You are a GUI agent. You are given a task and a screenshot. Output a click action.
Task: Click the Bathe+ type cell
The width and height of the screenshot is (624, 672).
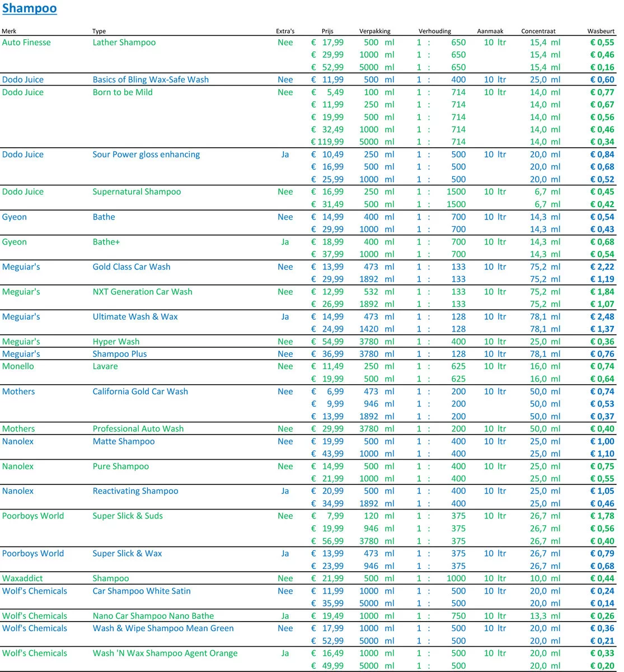(x=106, y=242)
